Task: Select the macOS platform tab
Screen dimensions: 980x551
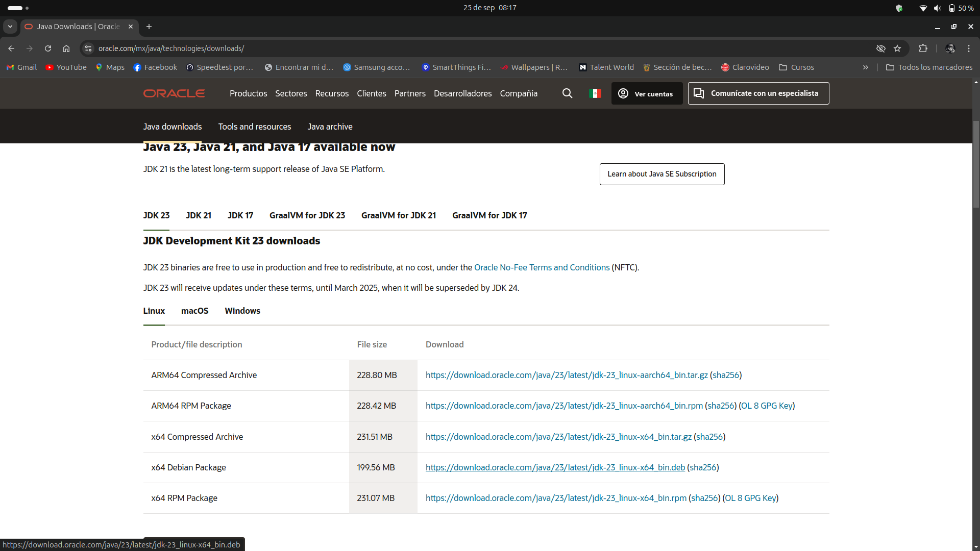Action: (x=195, y=311)
